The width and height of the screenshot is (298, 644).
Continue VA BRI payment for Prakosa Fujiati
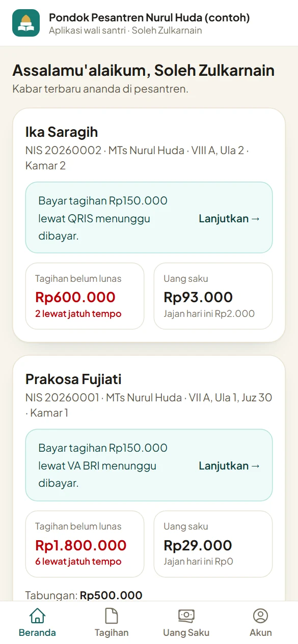[229, 466]
